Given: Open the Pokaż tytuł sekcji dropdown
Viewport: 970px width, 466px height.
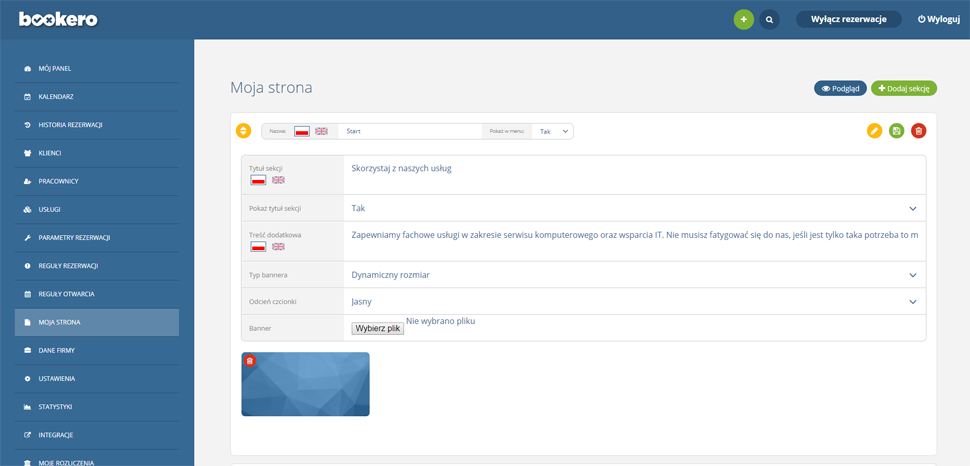Looking at the screenshot, I should coord(635,208).
